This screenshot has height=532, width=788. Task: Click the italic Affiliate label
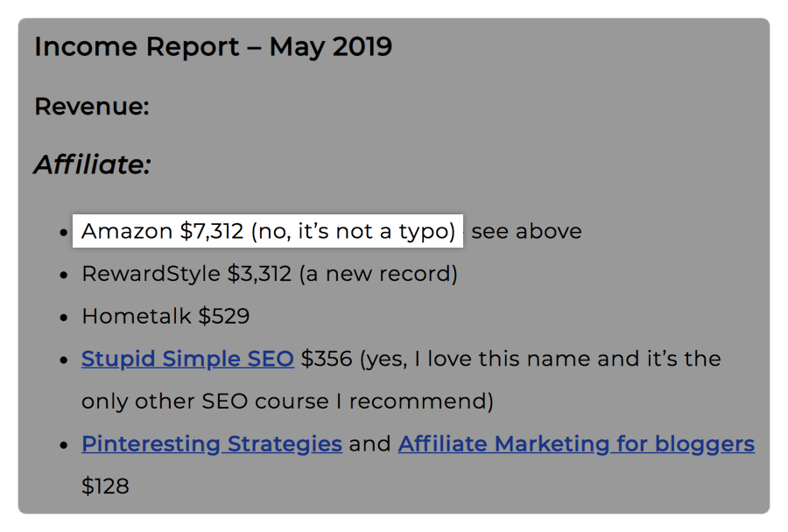tap(90, 164)
